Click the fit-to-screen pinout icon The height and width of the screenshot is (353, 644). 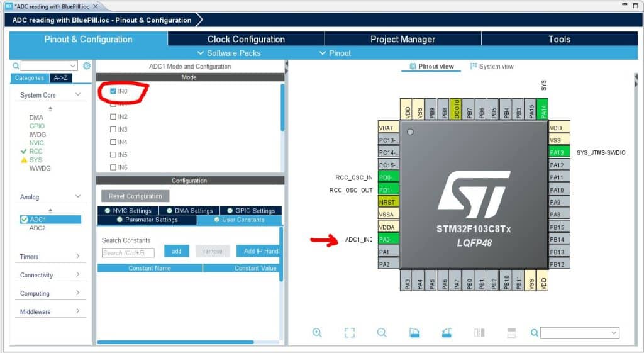pyautogui.click(x=350, y=332)
